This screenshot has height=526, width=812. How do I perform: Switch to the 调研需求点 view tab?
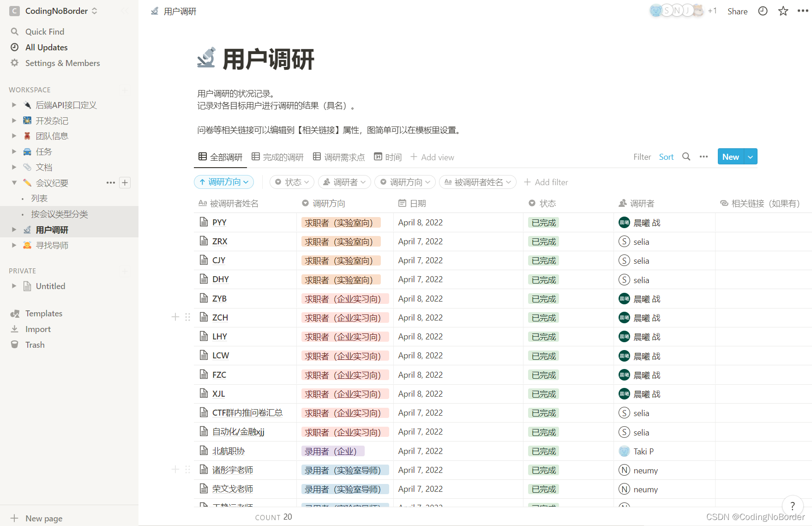339,157
